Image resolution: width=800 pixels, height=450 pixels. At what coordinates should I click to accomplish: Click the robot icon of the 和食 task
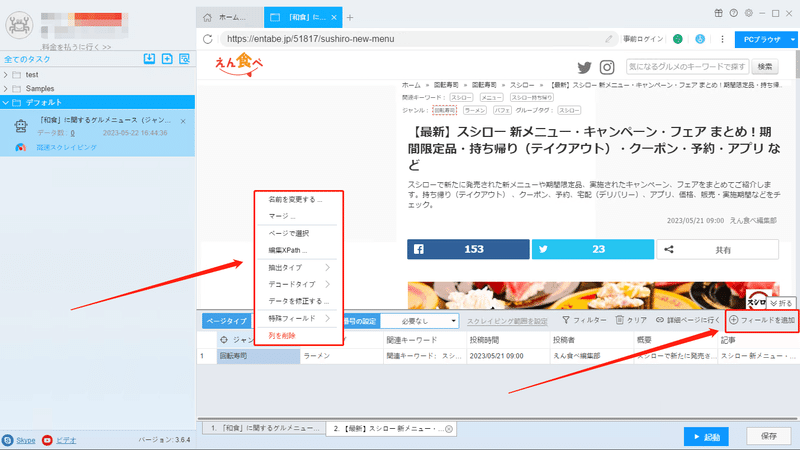[21, 126]
